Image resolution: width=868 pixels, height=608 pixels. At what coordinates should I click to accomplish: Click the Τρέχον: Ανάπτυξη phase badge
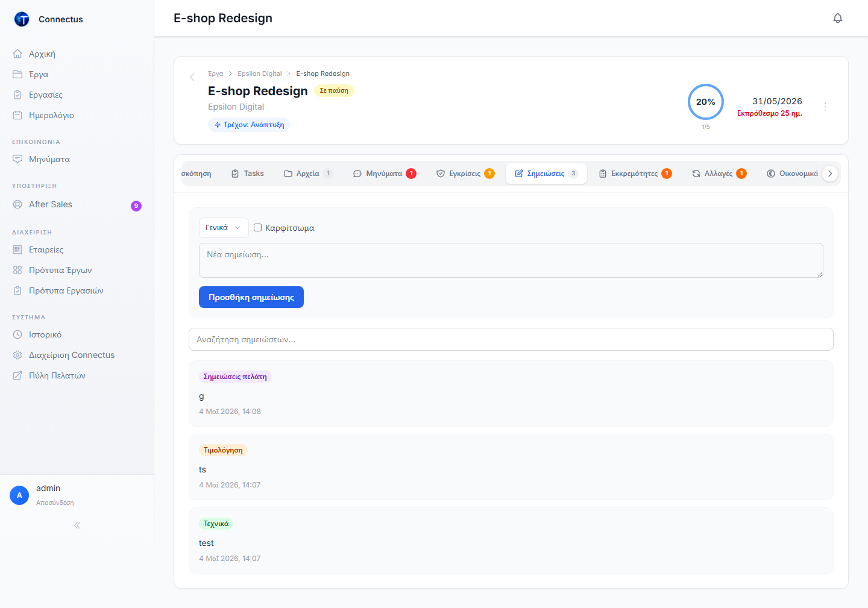pyautogui.click(x=249, y=125)
